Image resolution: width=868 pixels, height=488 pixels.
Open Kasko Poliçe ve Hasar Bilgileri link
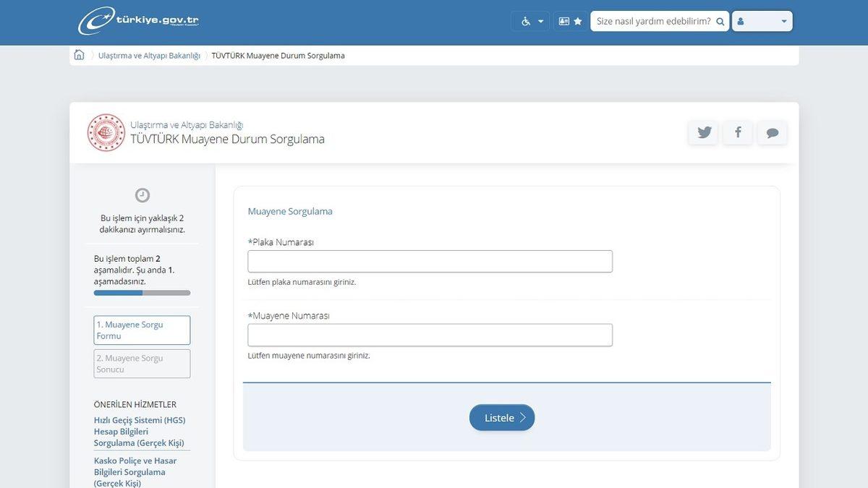click(x=135, y=471)
